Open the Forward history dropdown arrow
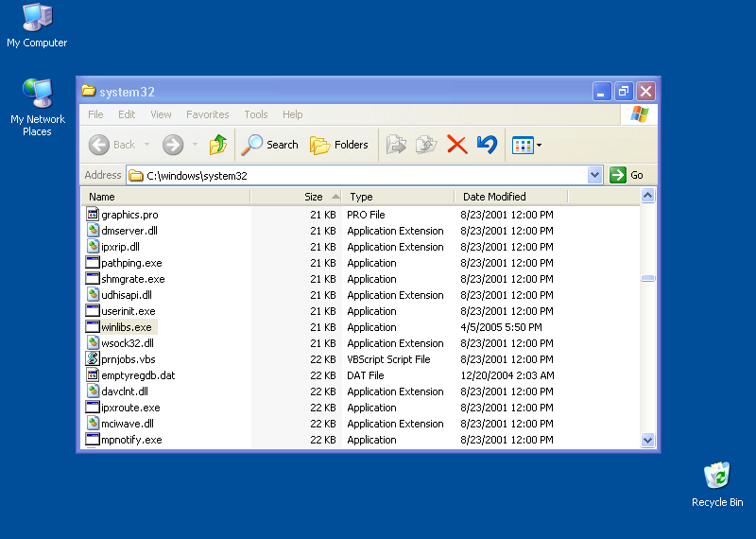Viewport: 756px width, 539px height. [x=195, y=145]
